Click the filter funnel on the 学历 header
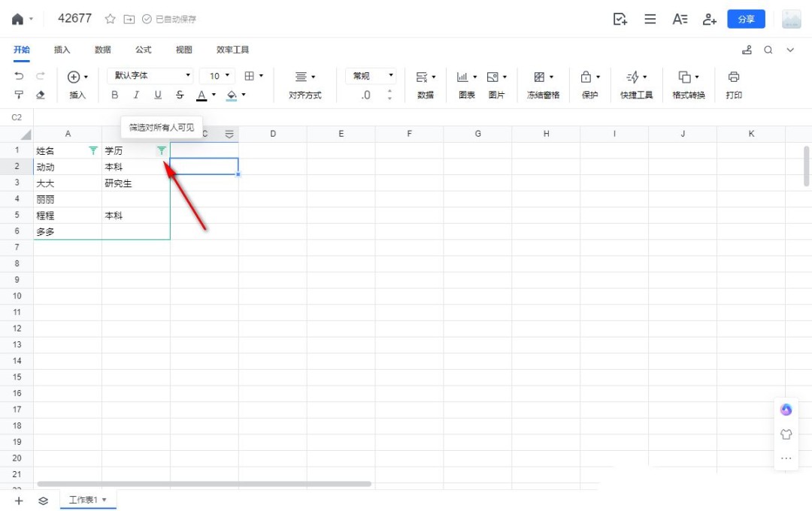This screenshot has width=812, height=511. [x=162, y=150]
